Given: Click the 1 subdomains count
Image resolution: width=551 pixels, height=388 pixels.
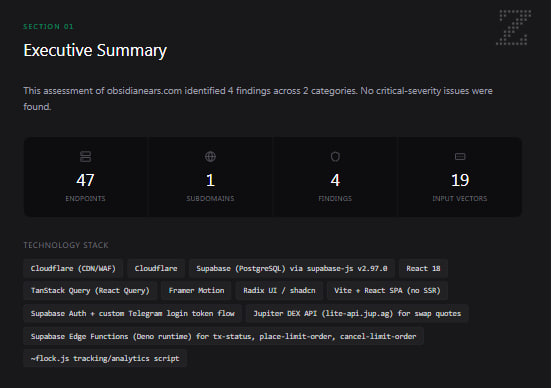Looking at the screenshot, I should pos(210,180).
